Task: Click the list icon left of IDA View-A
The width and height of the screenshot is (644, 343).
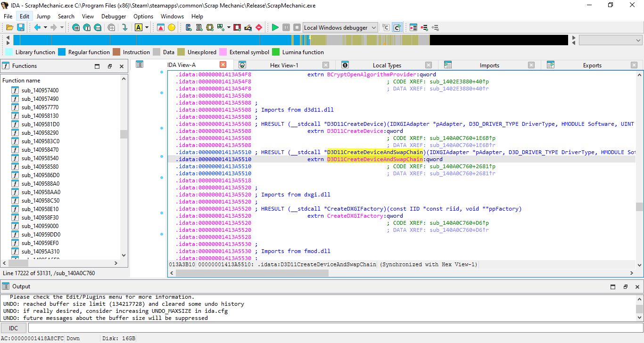Action: (140, 65)
